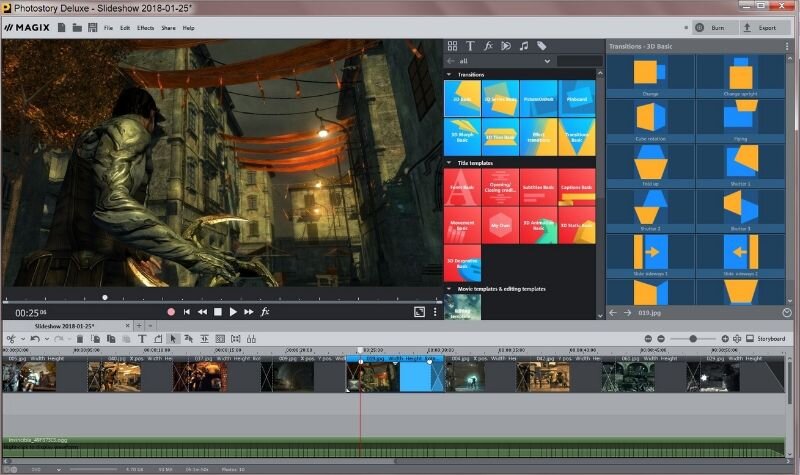Collapse the Title templates section
The height and width of the screenshot is (475, 800).
tap(449, 163)
